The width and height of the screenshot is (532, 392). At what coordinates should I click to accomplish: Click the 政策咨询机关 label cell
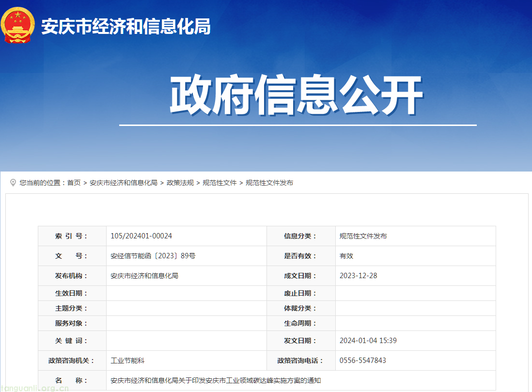click(x=72, y=361)
